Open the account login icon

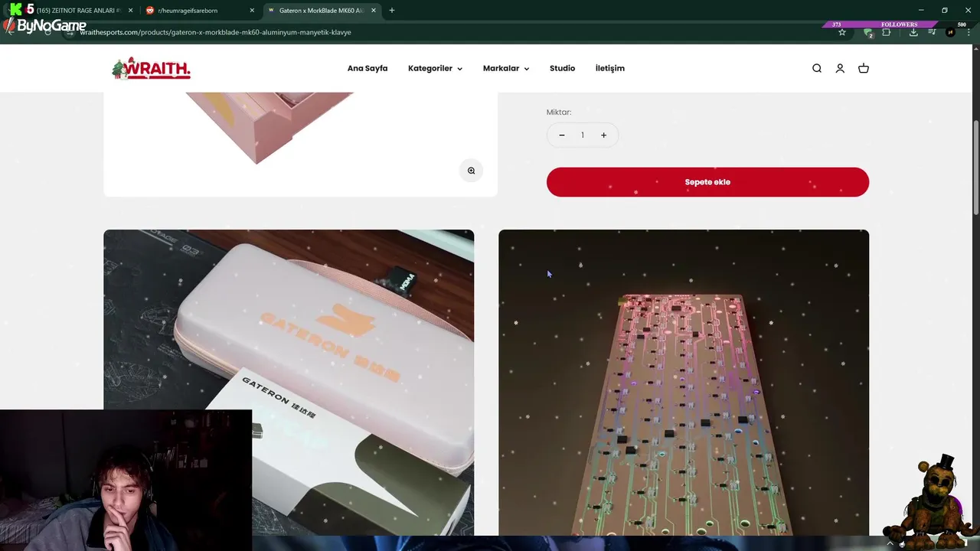pos(840,68)
